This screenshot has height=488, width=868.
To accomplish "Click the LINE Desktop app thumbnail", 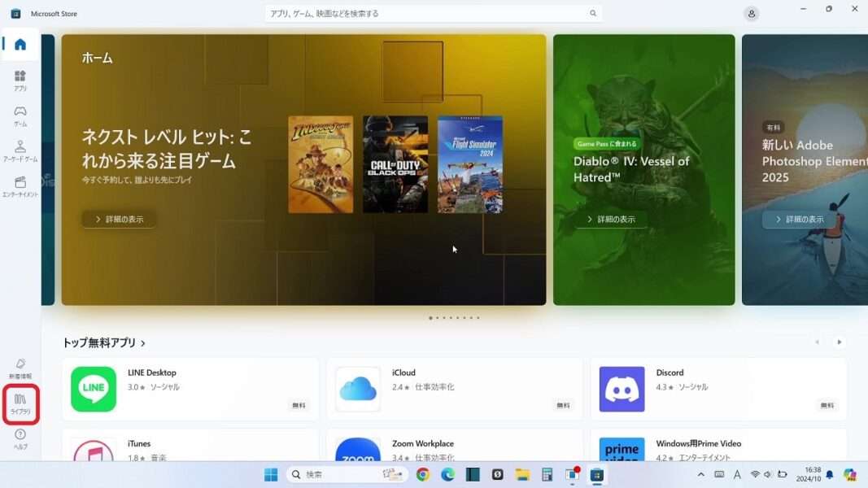I will (93, 389).
